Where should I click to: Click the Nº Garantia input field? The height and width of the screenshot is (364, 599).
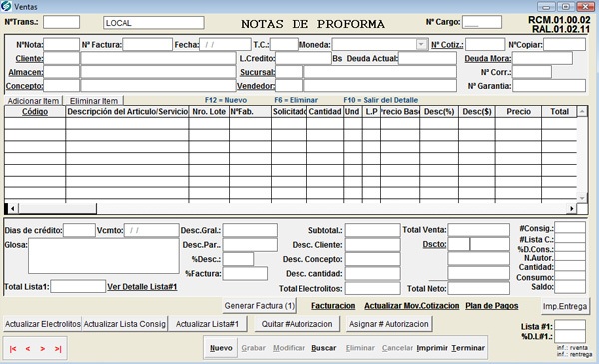(x=549, y=86)
